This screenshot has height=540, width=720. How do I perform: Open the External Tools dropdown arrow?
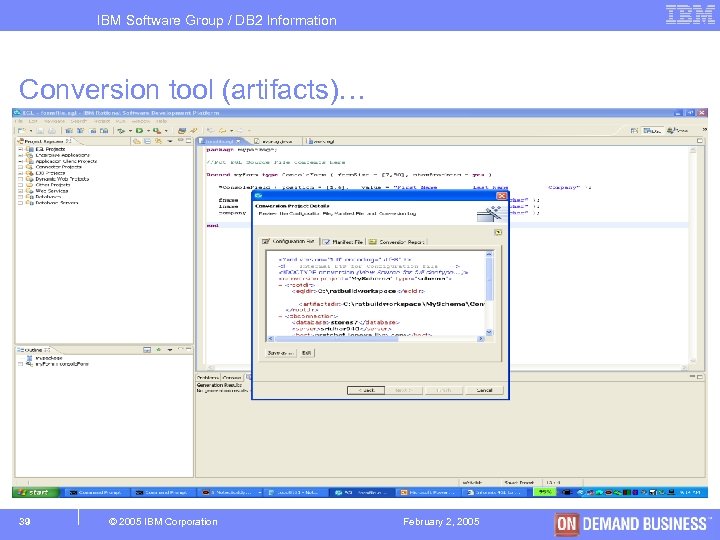(166, 131)
